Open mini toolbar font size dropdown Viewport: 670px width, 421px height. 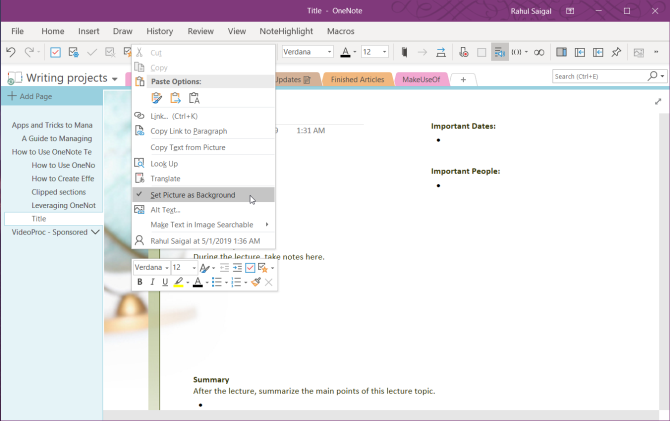point(194,268)
